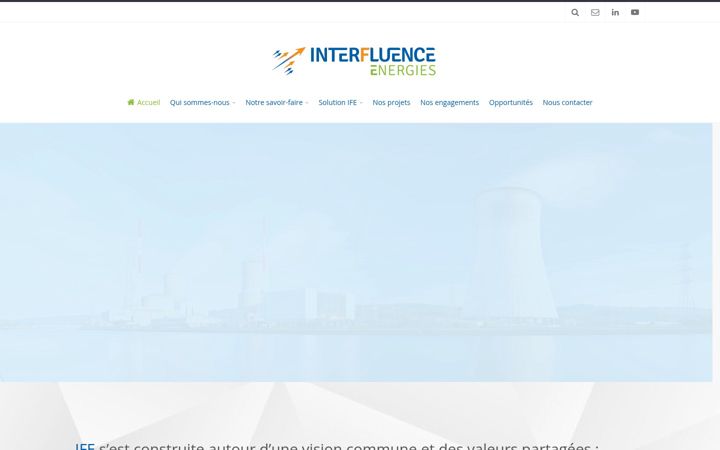Viewport: 720px width, 450px height.
Task: Open the Qui sommes-nous menu
Action: (199, 102)
